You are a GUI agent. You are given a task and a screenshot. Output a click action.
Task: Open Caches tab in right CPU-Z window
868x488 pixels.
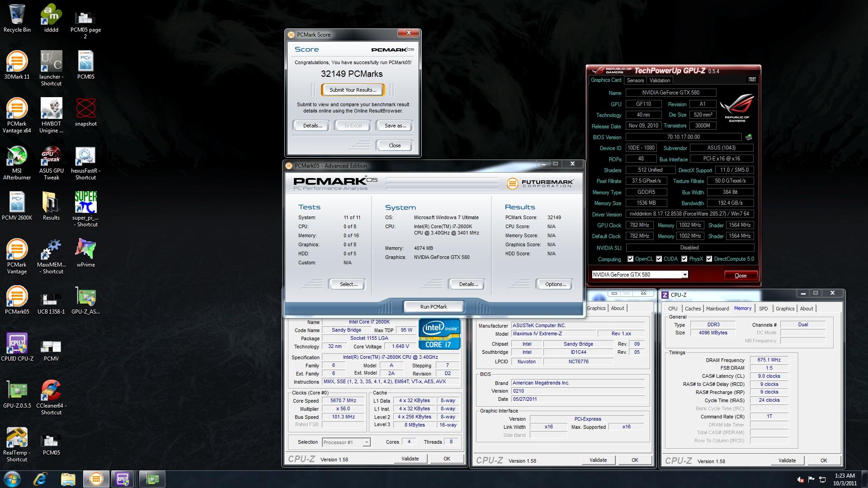coord(693,309)
